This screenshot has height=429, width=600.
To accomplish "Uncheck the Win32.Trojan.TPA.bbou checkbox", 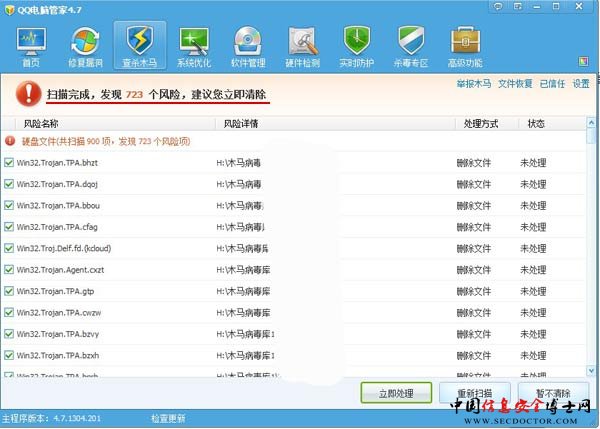I will click(9, 206).
